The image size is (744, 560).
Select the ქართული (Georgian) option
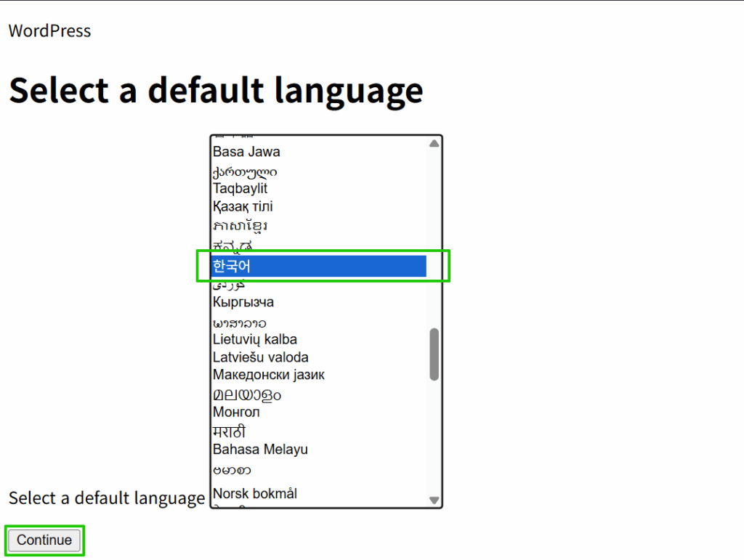(x=244, y=171)
